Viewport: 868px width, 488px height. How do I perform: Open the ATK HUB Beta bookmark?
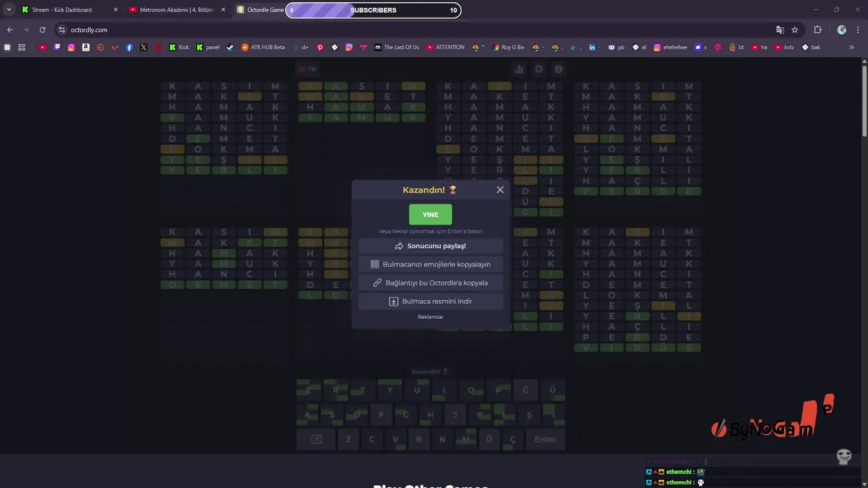coord(263,47)
